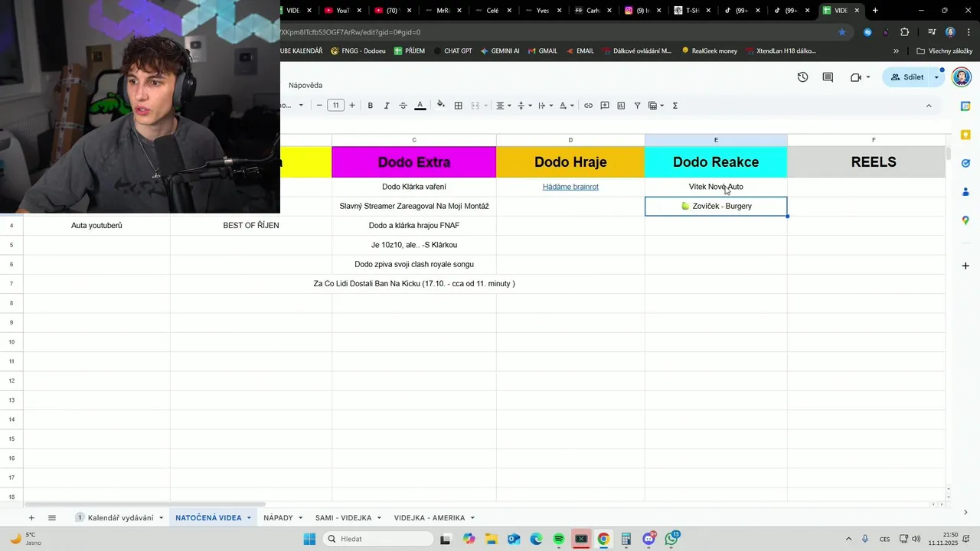Screen dimensions: 980x551
Task: Open functions sigma menu
Action: 675,106
